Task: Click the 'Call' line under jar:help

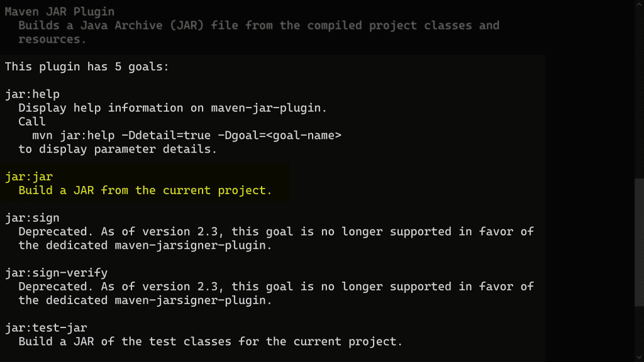Action: click(32, 122)
